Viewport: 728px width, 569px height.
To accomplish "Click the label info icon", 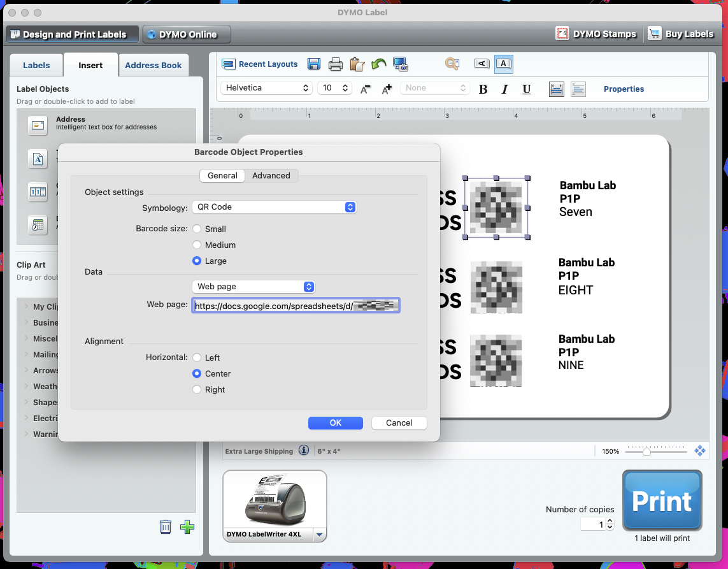I will (304, 450).
